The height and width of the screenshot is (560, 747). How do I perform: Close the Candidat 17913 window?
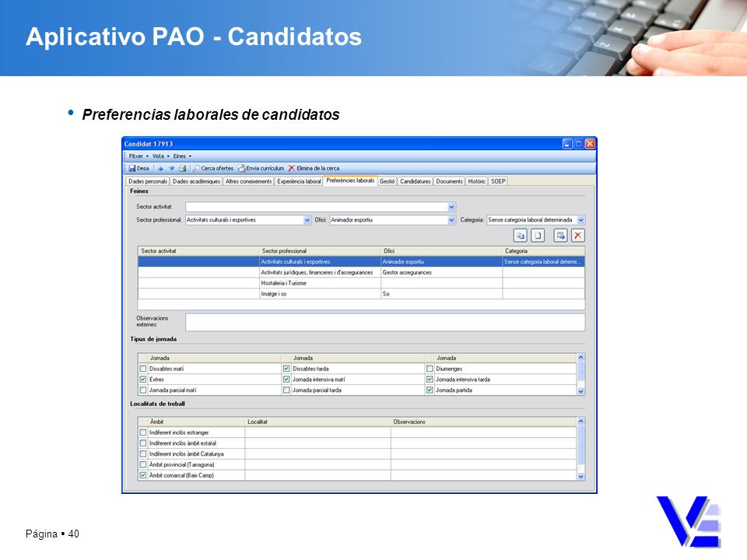coord(590,144)
